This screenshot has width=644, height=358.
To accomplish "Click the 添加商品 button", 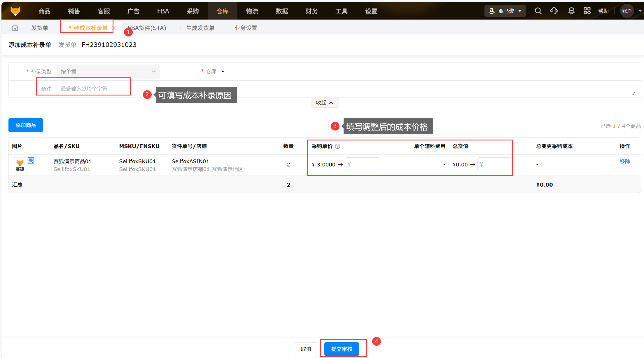I will pyautogui.click(x=26, y=125).
